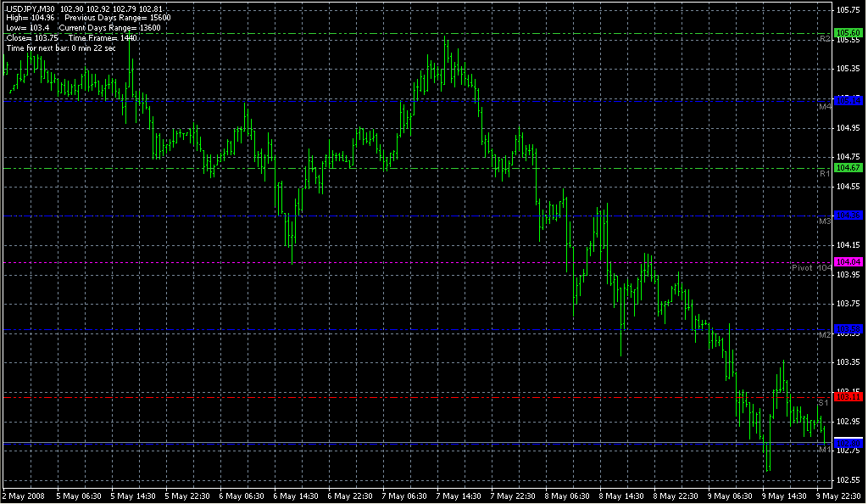Screen dimensions: 868x504
Task: Click '9 May 22:30' on time axis
Action: [x=838, y=496]
